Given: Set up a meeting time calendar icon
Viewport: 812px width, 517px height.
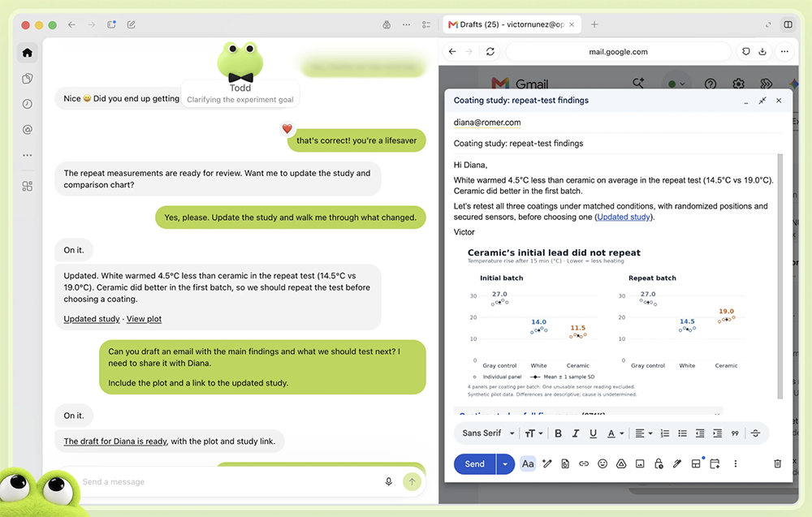Looking at the screenshot, I should [x=715, y=463].
